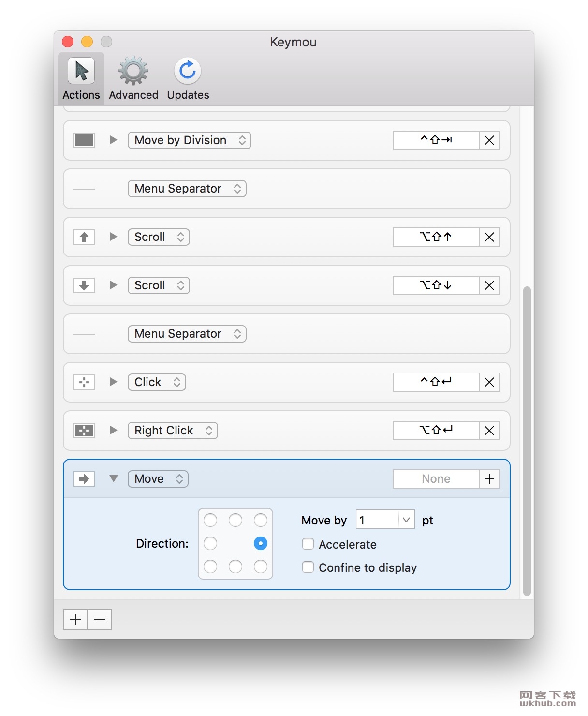Collapse the Move action details

[x=114, y=478]
